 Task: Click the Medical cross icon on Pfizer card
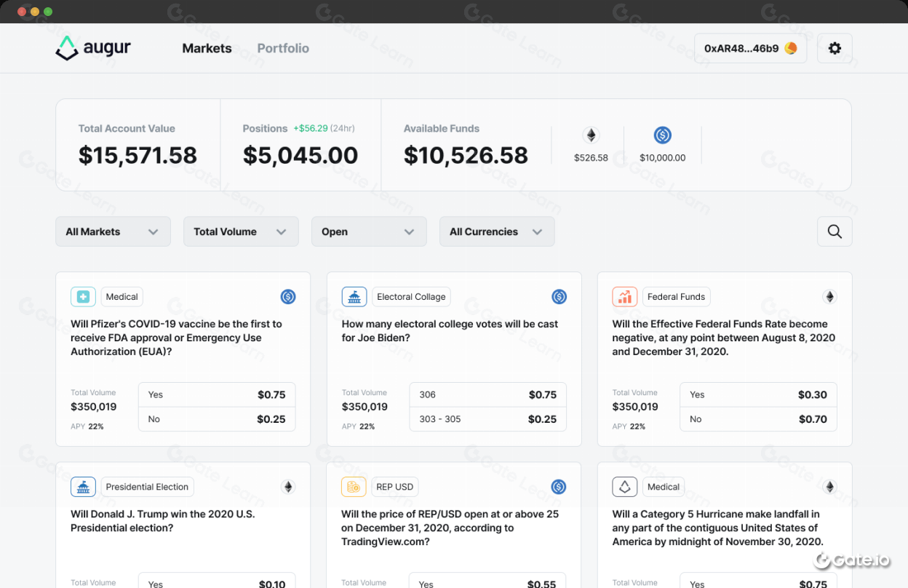[x=83, y=297]
